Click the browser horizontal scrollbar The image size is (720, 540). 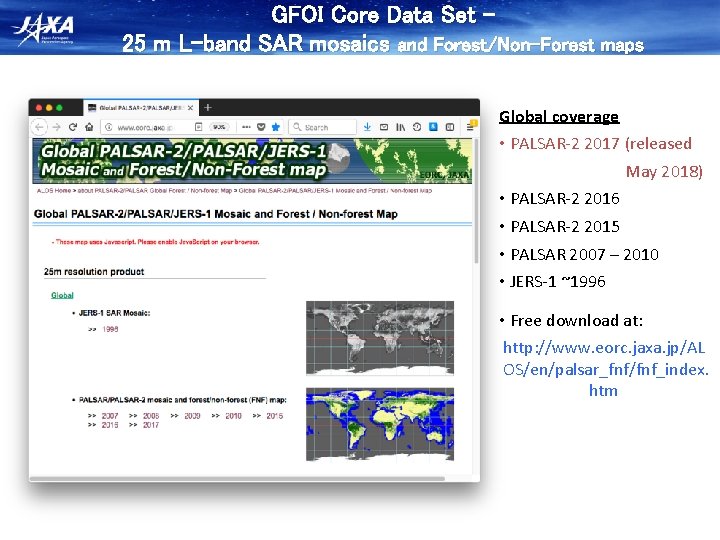[237, 479]
